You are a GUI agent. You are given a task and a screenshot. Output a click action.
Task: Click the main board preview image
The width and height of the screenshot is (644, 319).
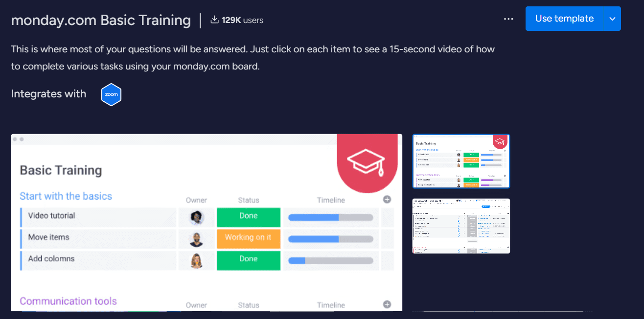tap(206, 225)
